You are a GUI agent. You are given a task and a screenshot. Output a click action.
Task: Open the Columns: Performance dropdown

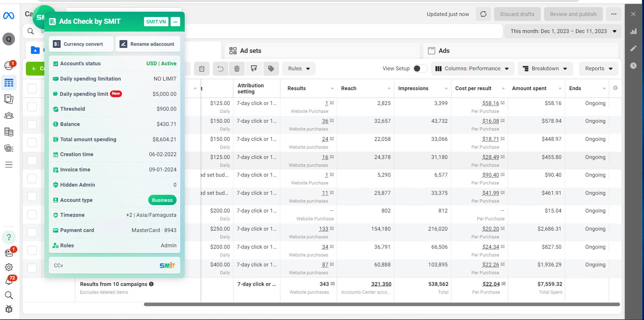472,69
